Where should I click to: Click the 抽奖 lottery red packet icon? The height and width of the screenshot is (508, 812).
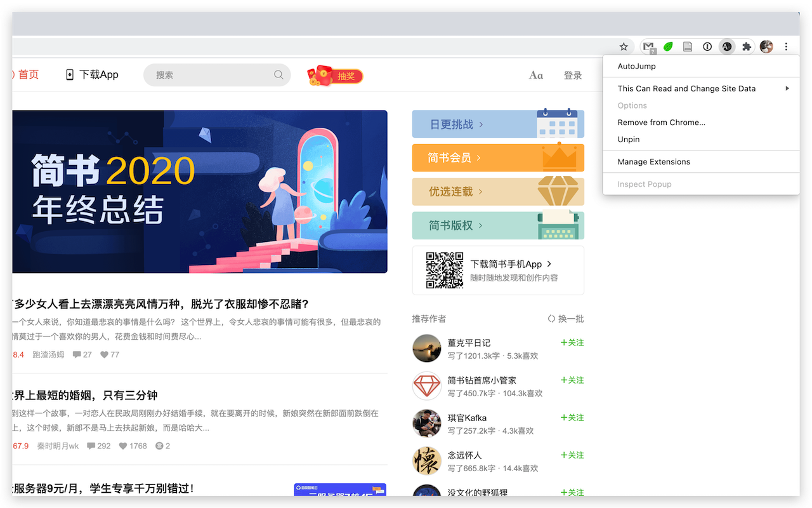point(334,74)
